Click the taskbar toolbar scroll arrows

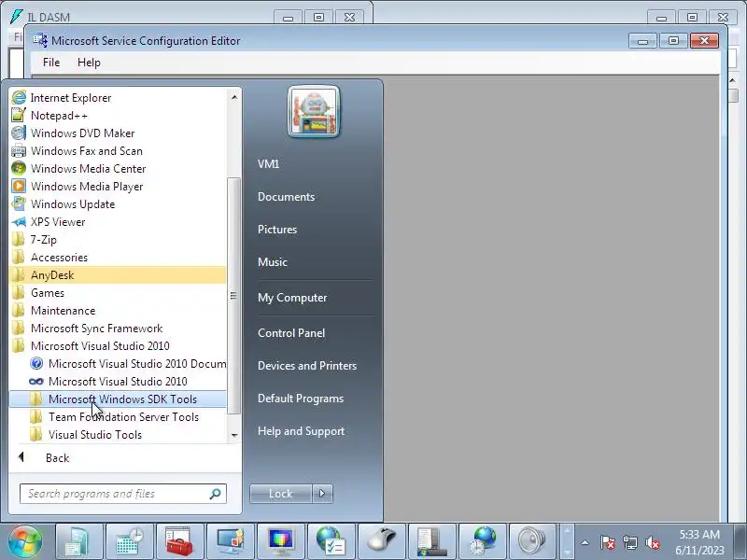tap(567, 541)
